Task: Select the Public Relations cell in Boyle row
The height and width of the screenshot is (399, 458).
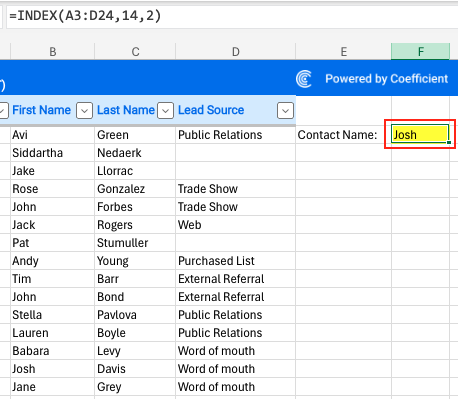Action: pyautogui.click(x=236, y=333)
